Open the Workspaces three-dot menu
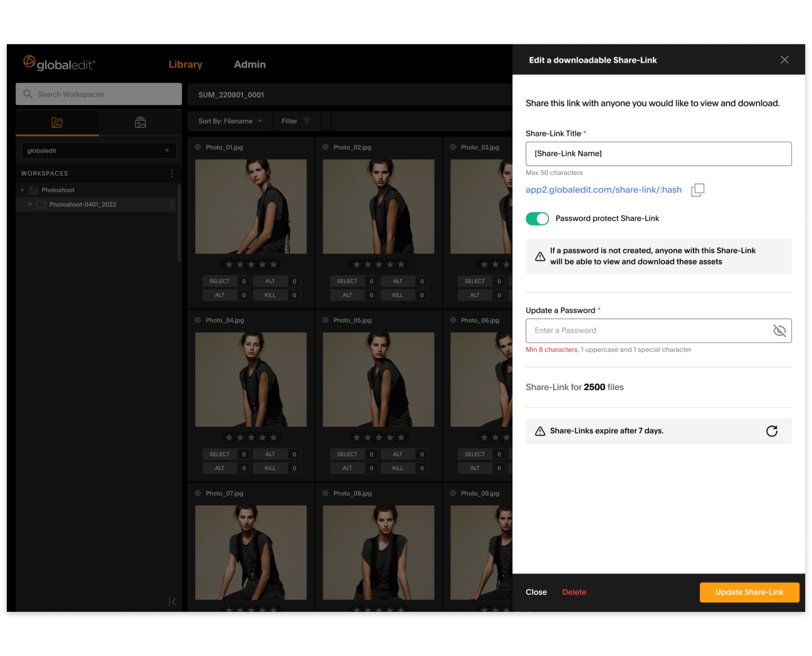 172,173
